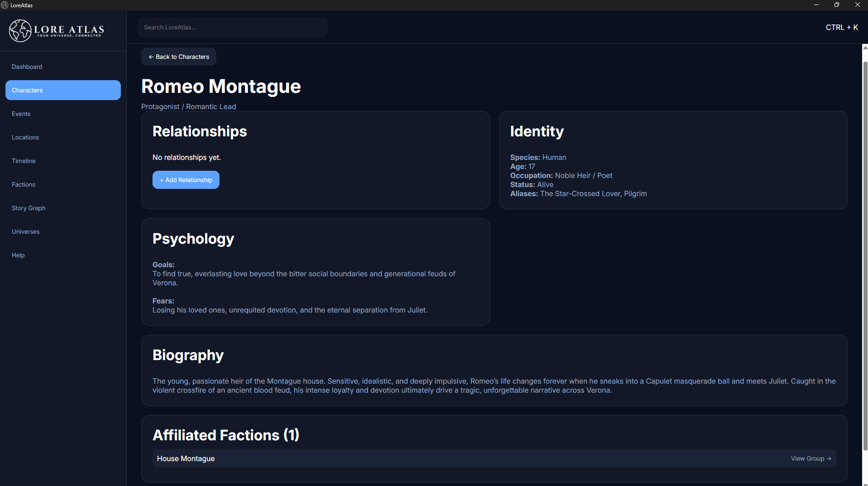868x486 pixels.
Task: Open Locations from the sidebar
Action: (63, 137)
